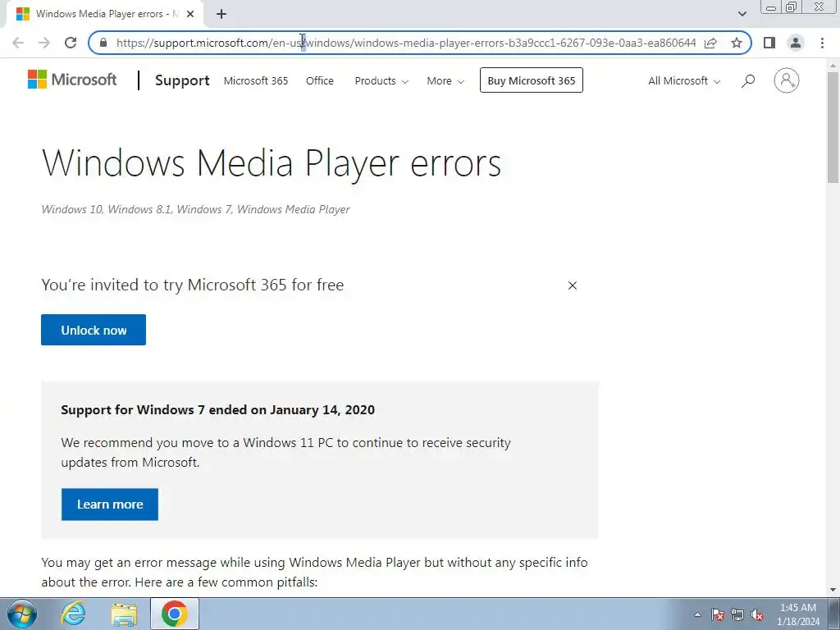Click Buy Microsoft 365 button
This screenshot has width=840, height=630.
(x=532, y=80)
